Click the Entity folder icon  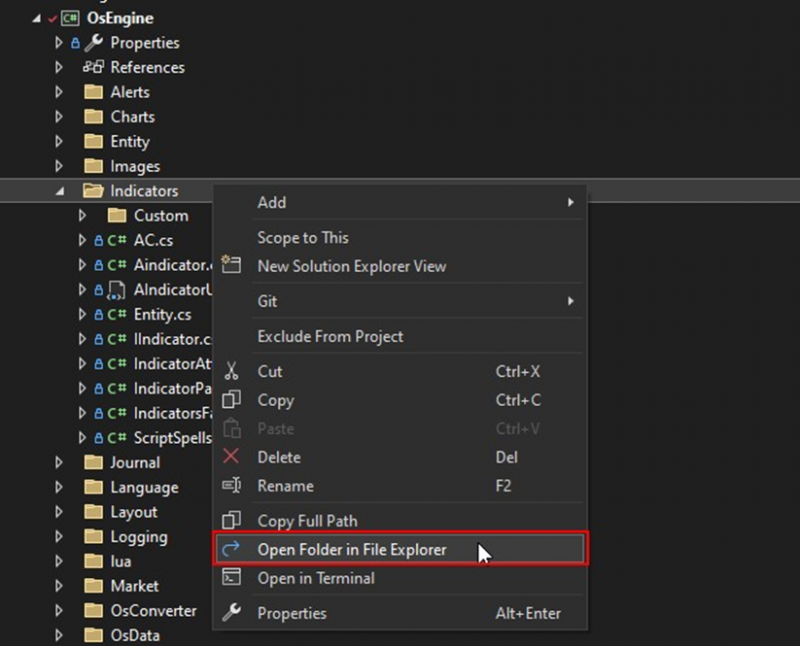[93, 141]
